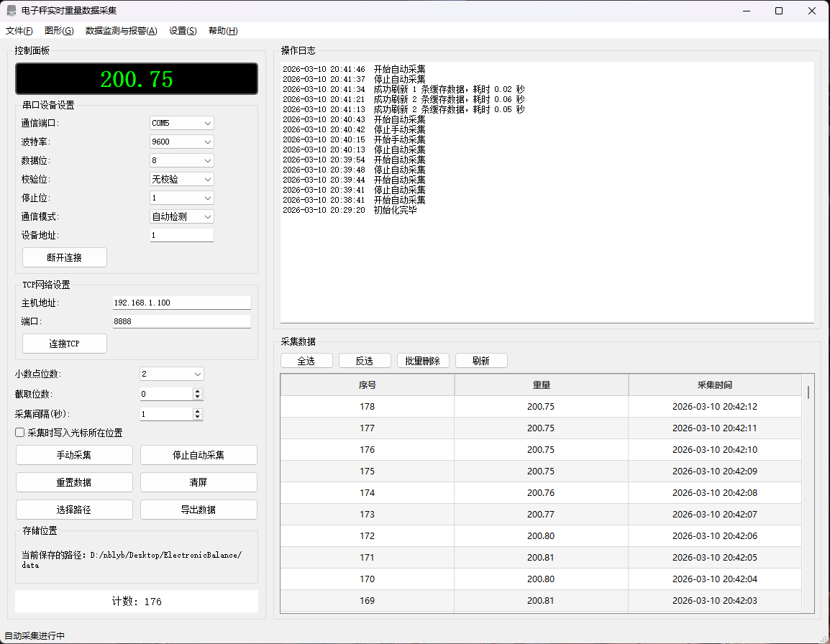830x644 pixels.
Task: Increase 采集间隔 using the up arrow
Action: coord(198,411)
